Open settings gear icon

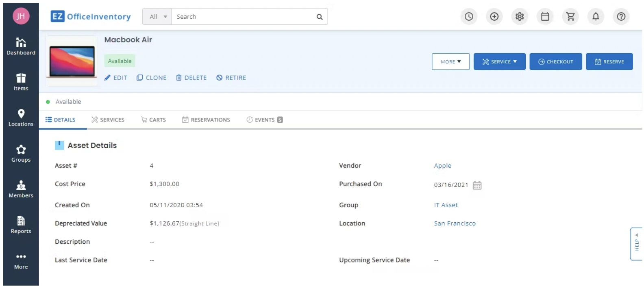coord(520,17)
